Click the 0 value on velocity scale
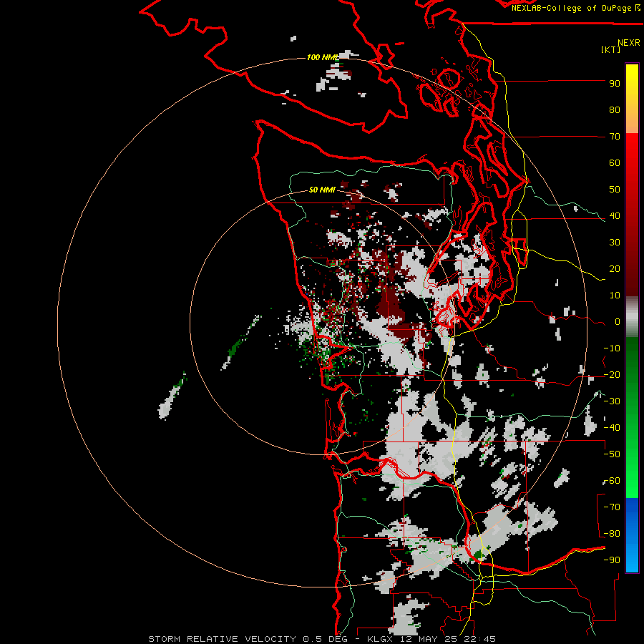The image size is (644, 644). [618, 321]
